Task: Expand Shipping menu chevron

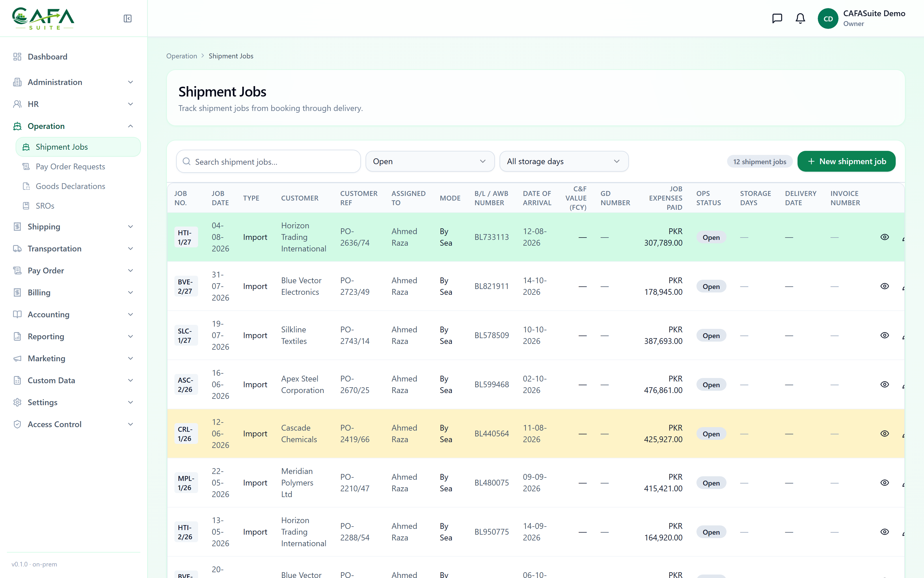Action: coord(131,227)
